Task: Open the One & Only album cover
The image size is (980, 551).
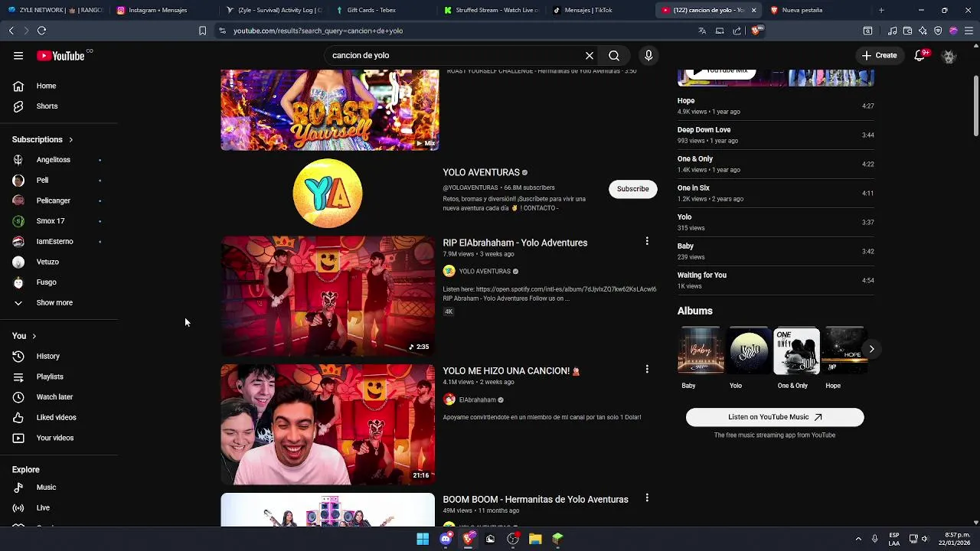Action: pyautogui.click(x=796, y=351)
